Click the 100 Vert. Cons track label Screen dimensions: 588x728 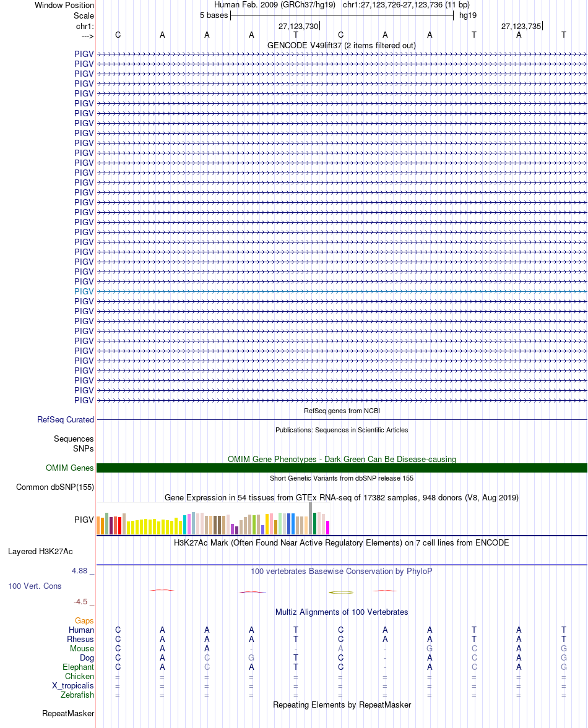[x=35, y=586]
